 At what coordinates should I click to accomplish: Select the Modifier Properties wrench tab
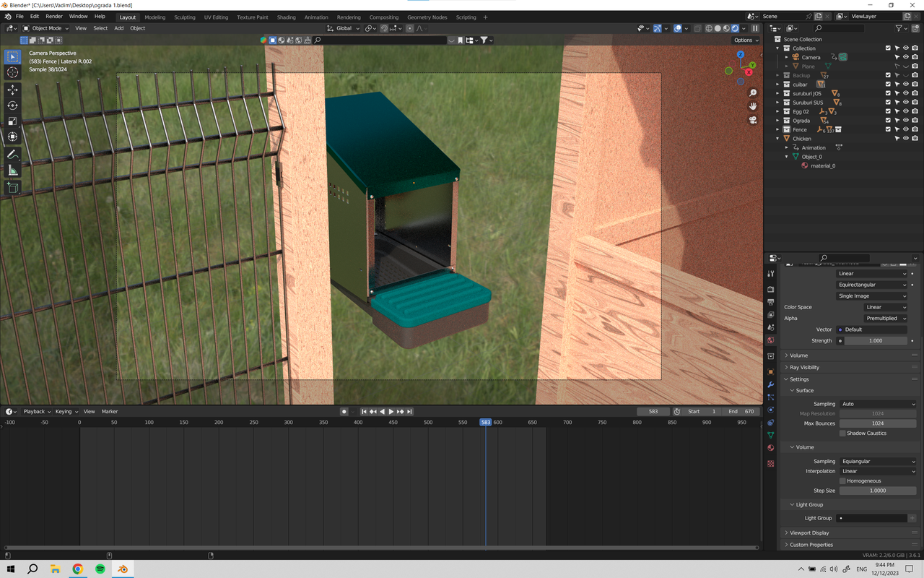tap(770, 383)
